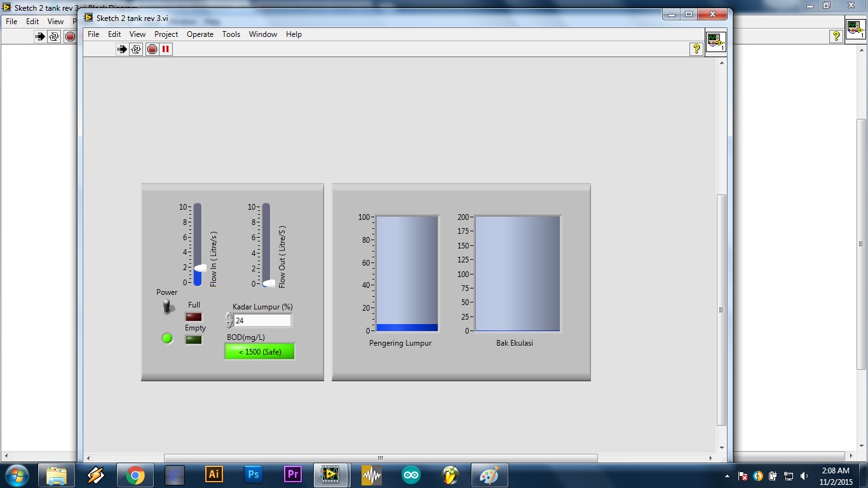The image size is (868, 488).
Task: Click Run Continuously in the front panel toolbar
Action: coord(136,49)
